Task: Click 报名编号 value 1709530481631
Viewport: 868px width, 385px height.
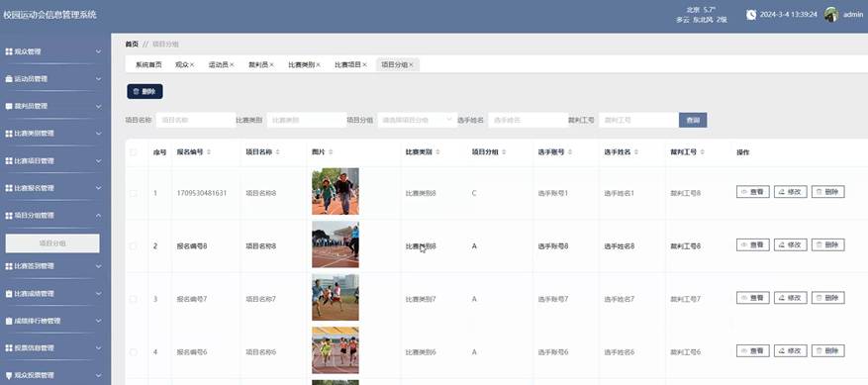Action: pyautogui.click(x=202, y=193)
